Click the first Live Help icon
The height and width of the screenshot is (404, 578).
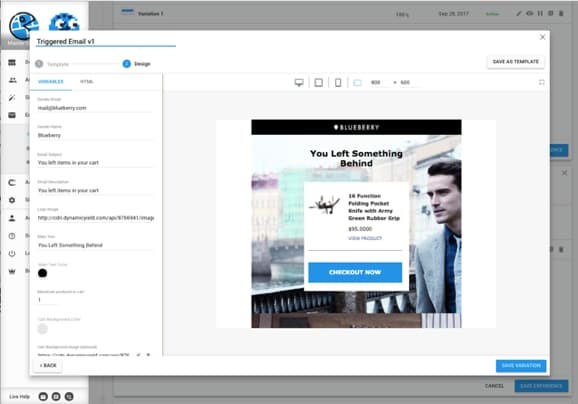pos(43,397)
